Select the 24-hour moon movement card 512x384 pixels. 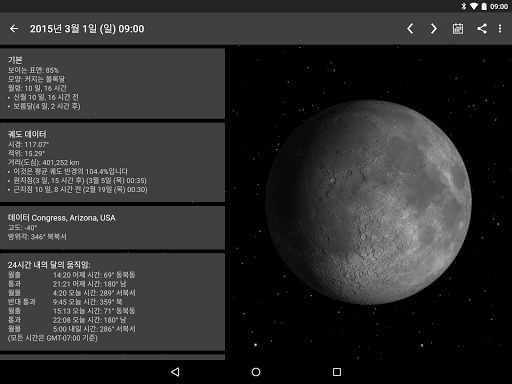point(112,302)
